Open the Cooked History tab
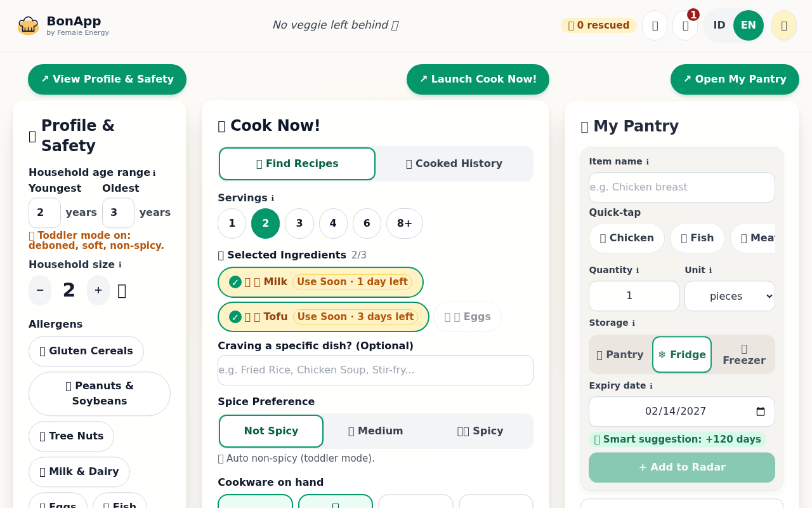The image size is (812, 508). coord(454,164)
